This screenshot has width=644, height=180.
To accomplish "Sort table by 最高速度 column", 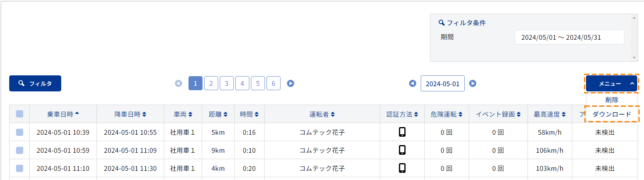I will pyautogui.click(x=550, y=114).
